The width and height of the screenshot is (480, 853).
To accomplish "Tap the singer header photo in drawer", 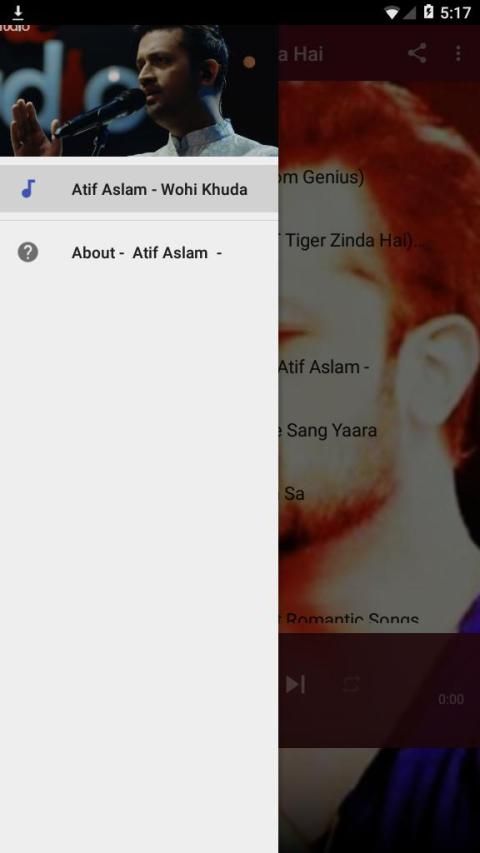I will [139, 90].
